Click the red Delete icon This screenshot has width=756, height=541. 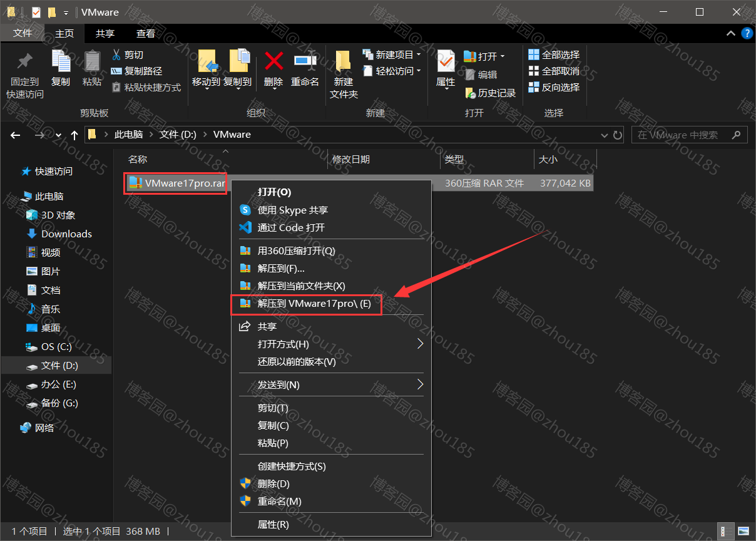273,61
